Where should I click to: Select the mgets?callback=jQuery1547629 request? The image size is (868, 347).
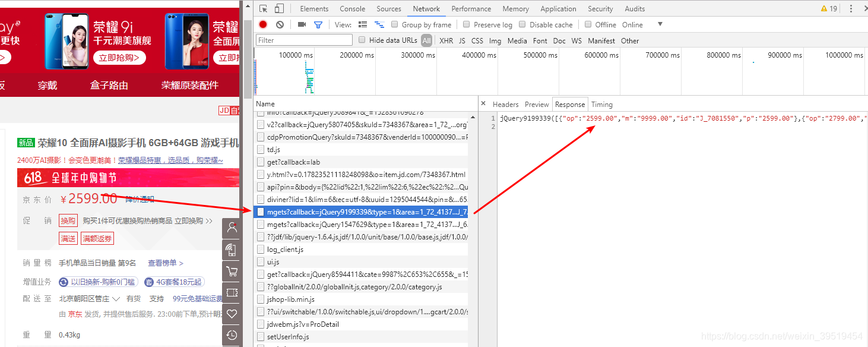point(362,224)
